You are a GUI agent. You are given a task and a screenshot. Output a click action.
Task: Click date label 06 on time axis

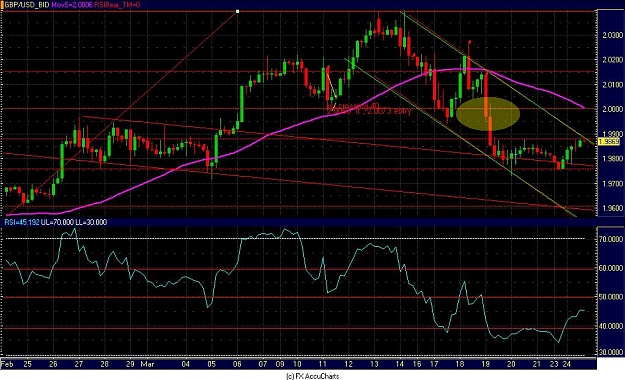(x=237, y=364)
